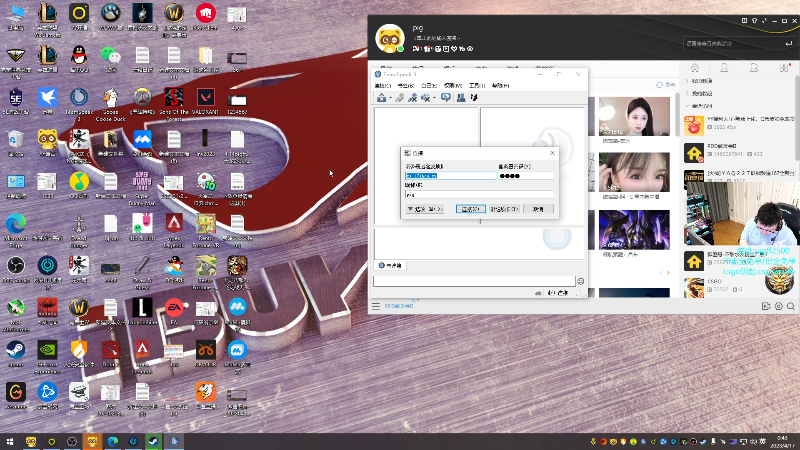Click the server password field in dialog
Image resolution: width=800 pixels, height=450 pixels.
click(x=527, y=176)
